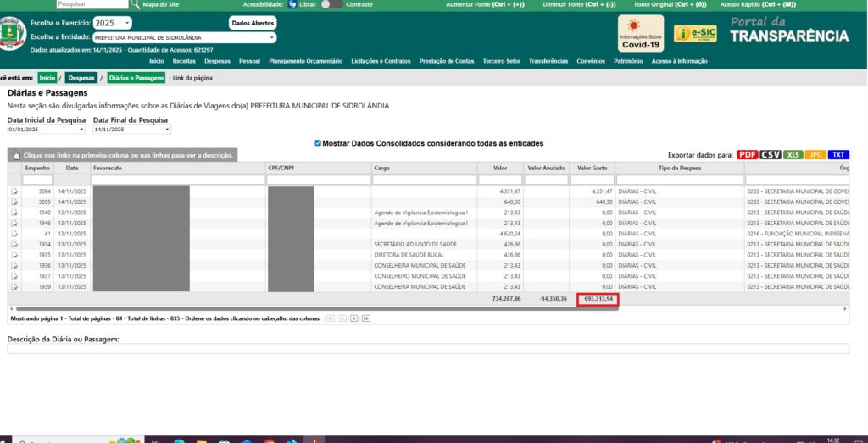Image resolution: width=868 pixels, height=443 pixels.
Task: Download data as TXT file
Action: pyautogui.click(x=838, y=155)
